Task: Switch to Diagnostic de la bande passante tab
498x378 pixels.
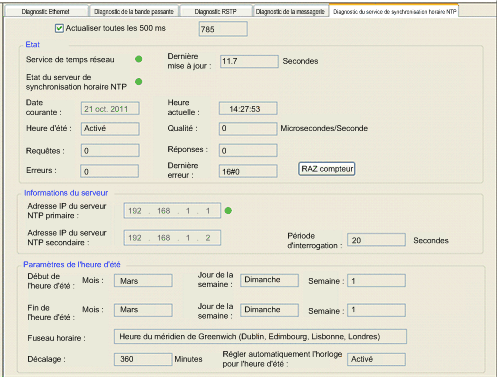Action: click(134, 11)
